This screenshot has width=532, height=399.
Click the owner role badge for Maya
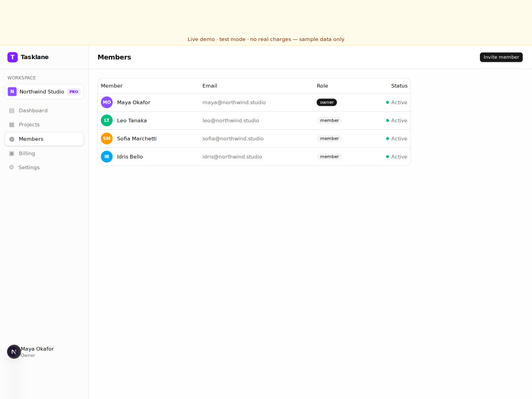(x=327, y=103)
